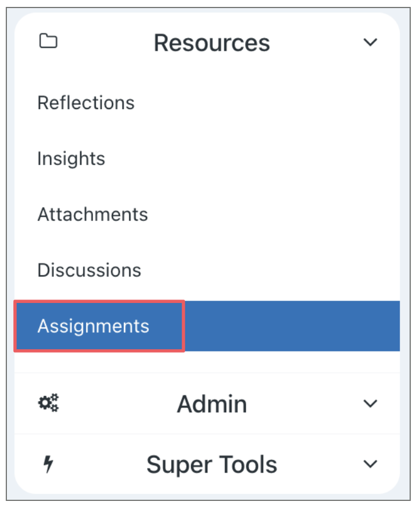Click the gears icon next to Admin
Screen dimensions: 420x509
pos(48,403)
